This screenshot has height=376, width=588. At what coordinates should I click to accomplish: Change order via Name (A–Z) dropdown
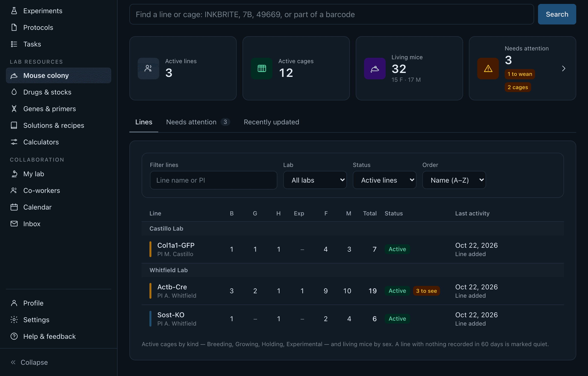pos(454,180)
